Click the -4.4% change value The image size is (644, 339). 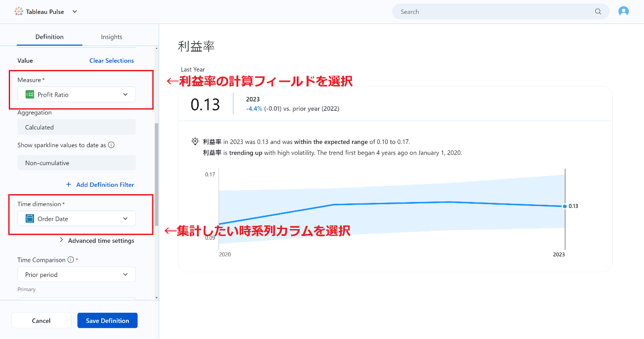[254, 109]
